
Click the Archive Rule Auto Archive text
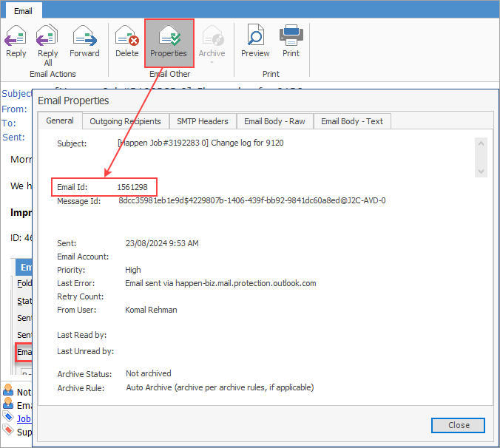click(x=220, y=388)
